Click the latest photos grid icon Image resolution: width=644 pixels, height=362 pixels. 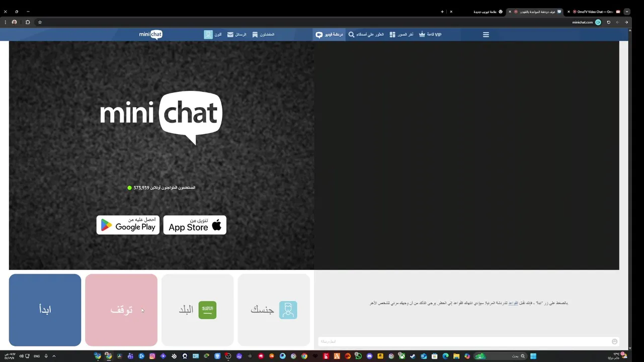392,35
